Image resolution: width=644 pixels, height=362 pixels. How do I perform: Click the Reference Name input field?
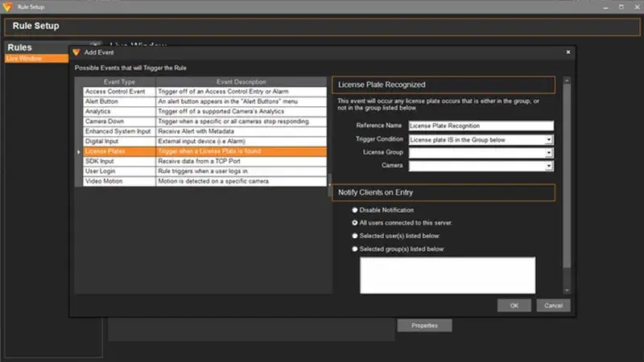coord(481,125)
